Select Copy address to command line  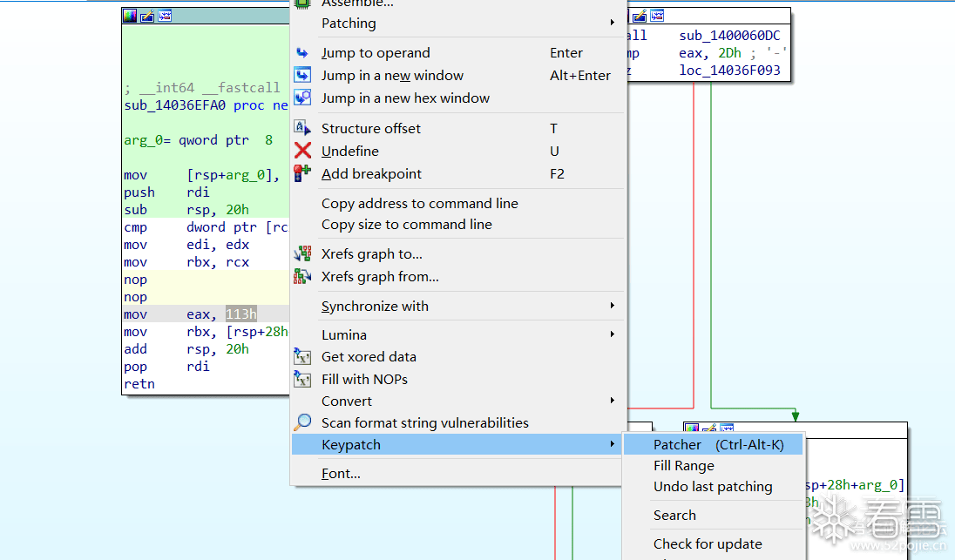click(458, 203)
